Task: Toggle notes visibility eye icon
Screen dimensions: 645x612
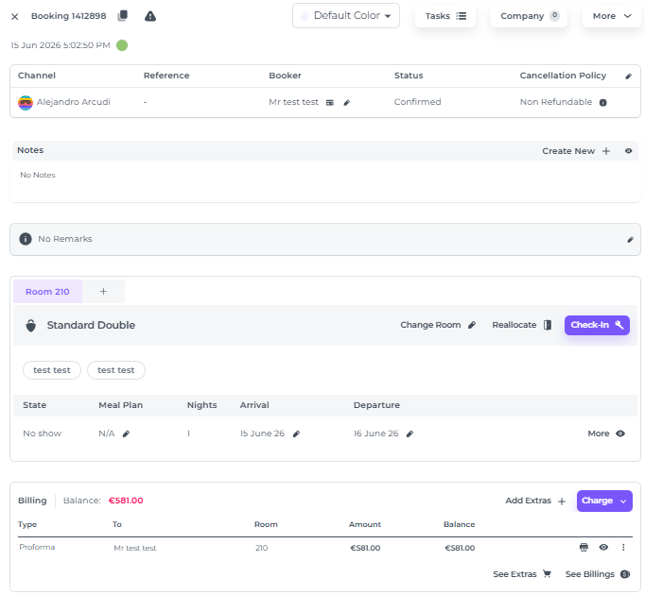Action: pos(628,151)
